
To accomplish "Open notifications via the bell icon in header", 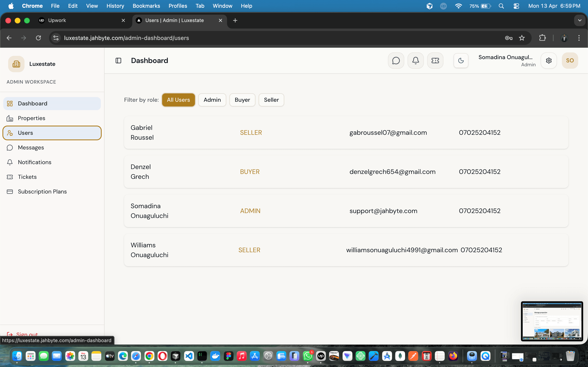I will click(x=415, y=60).
